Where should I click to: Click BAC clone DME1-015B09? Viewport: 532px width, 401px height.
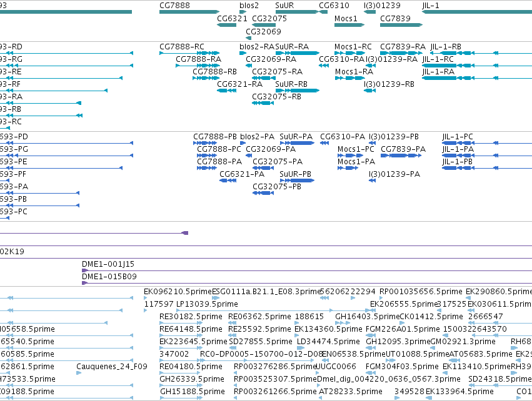tap(109, 277)
